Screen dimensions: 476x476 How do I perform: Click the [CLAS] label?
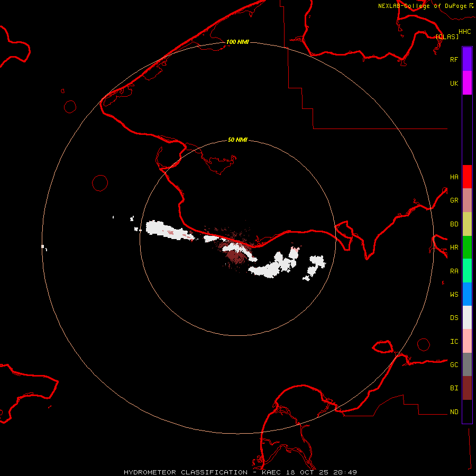coord(447,36)
